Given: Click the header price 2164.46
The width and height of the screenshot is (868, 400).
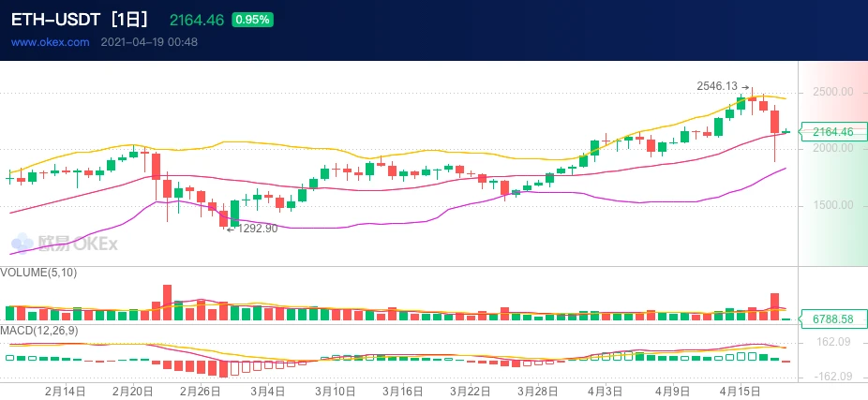Looking at the screenshot, I should tap(197, 21).
